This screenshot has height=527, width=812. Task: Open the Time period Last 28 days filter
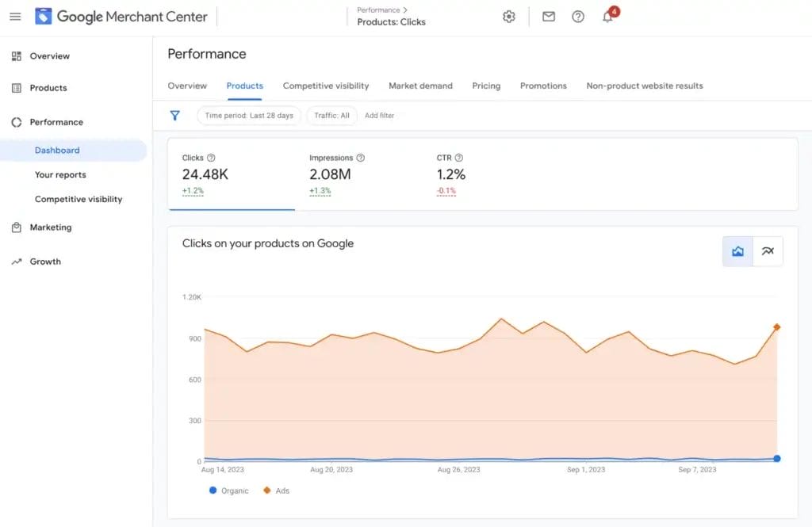(248, 115)
